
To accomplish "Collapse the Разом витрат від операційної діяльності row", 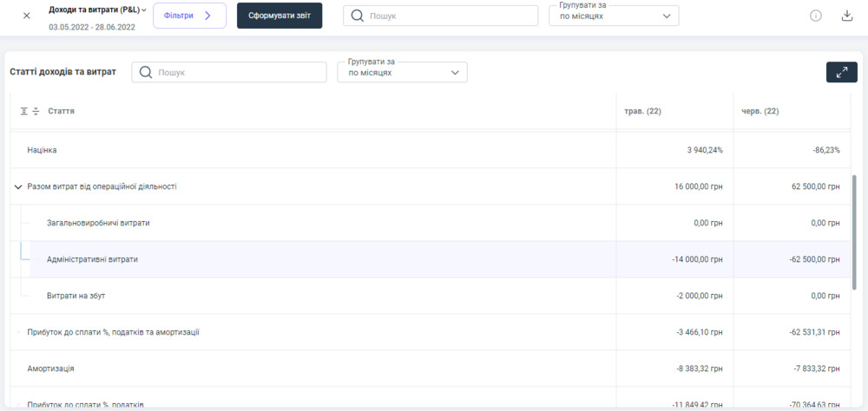I will [18, 186].
